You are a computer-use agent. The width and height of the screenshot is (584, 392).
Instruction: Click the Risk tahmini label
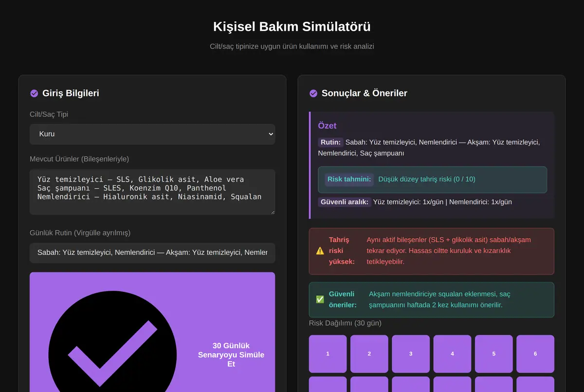[349, 179]
